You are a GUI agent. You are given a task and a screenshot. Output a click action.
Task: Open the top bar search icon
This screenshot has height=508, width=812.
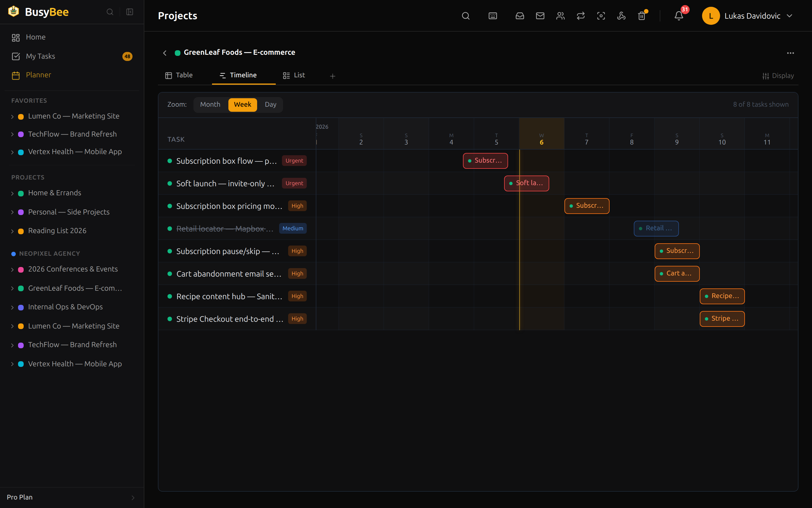(x=466, y=16)
